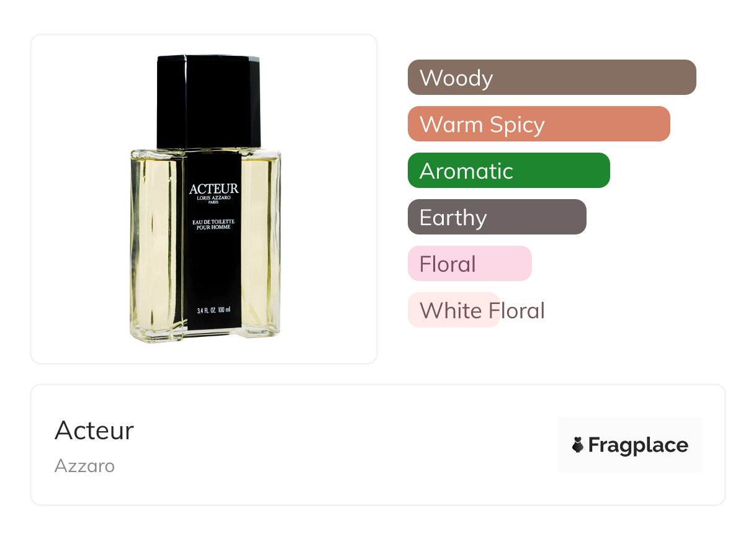Click the Acteur fragrance title
The width and height of the screenshot is (756, 536).
pyautogui.click(x=94, y=431)
